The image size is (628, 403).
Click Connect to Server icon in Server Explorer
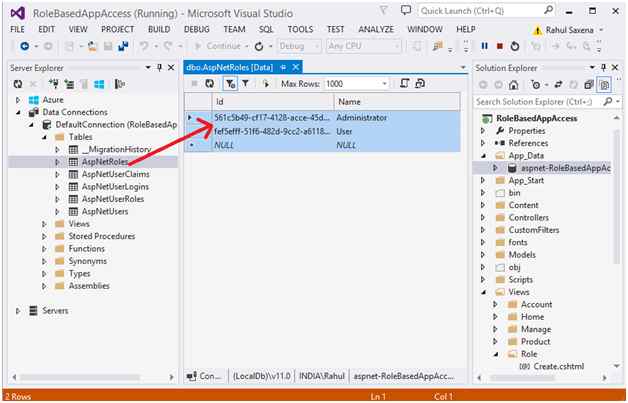(69, 84)
